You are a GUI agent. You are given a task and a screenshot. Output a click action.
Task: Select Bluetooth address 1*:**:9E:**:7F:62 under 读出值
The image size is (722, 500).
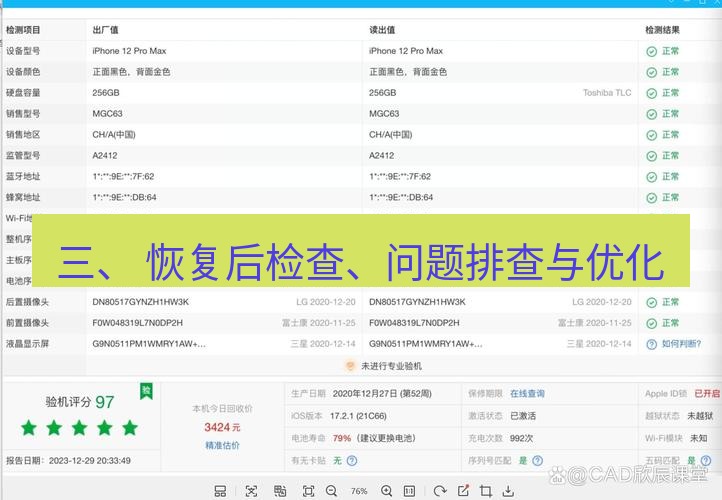[400, 176]
